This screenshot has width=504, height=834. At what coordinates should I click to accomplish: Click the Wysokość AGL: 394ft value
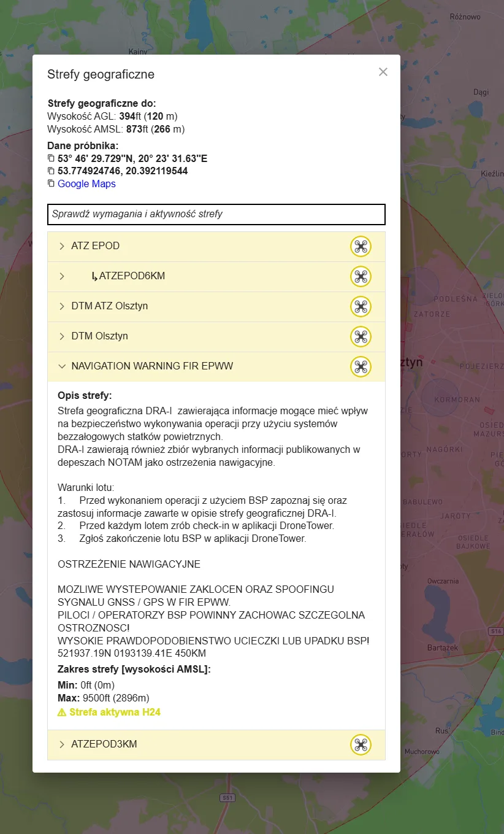click(x=112, y=117)
